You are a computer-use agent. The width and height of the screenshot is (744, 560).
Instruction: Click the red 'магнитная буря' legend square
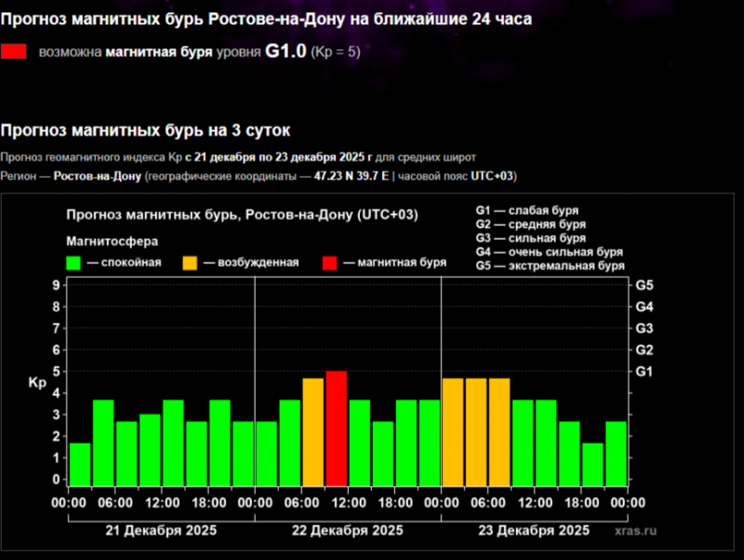tap(331, 262)
